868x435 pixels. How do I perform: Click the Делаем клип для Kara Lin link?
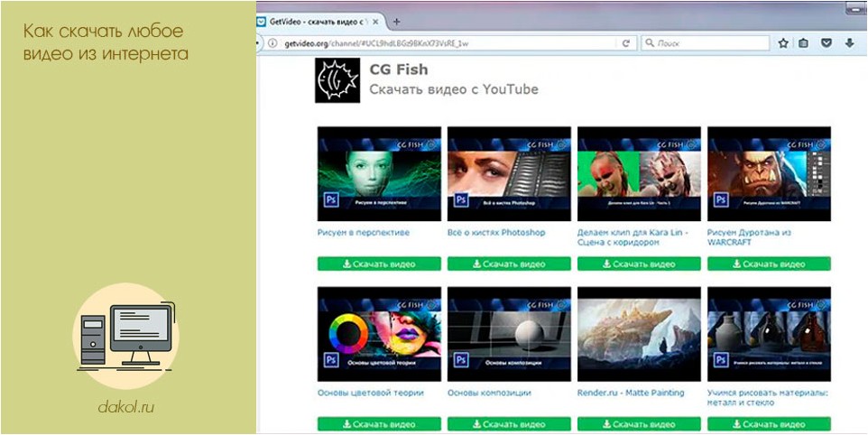tap(633, 237)
